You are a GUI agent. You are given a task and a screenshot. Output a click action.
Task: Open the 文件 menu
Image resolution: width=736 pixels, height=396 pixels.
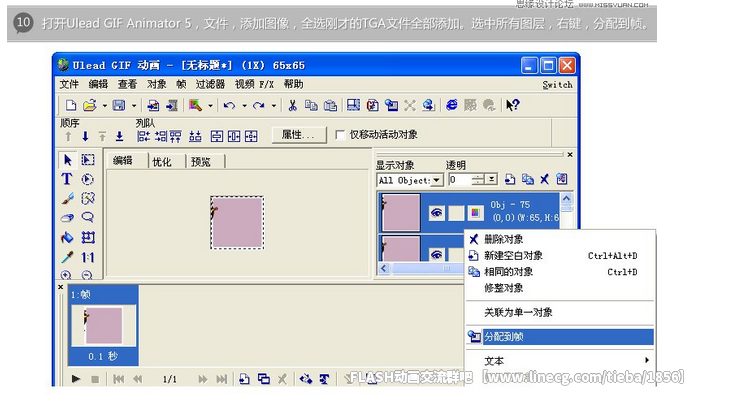point(69,84)
